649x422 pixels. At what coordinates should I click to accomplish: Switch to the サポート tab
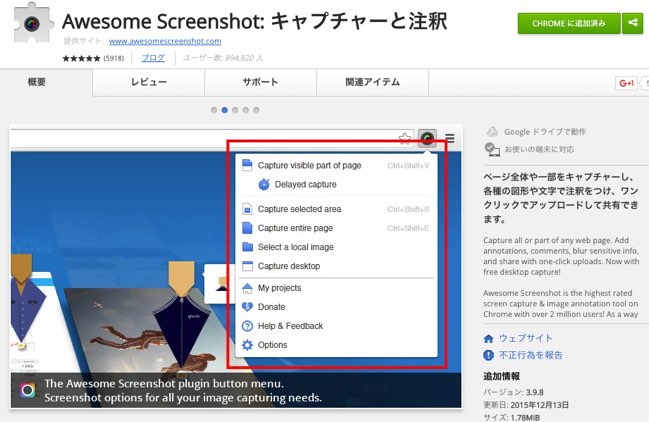point(260,82)
